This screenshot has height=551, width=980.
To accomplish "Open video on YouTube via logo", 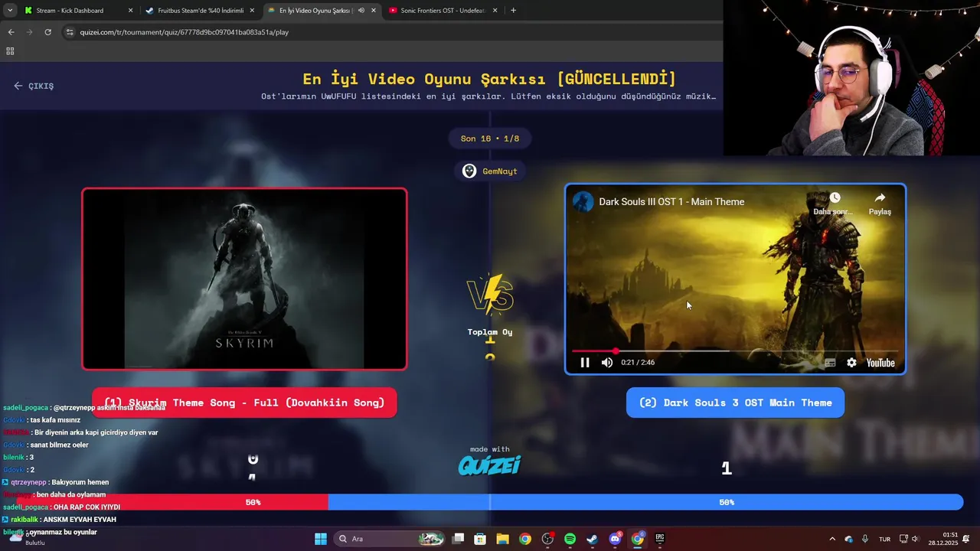I will [880, 363].
